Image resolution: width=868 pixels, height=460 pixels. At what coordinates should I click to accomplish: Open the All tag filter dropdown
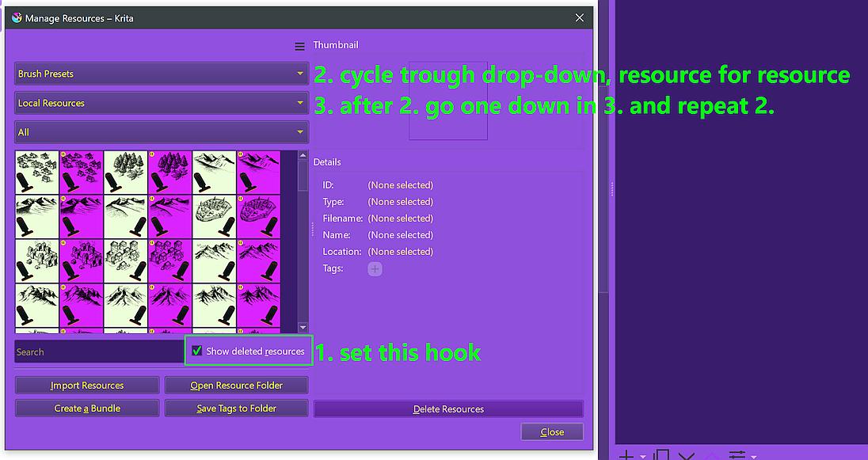pyautogui.click(x=161, y=132)
